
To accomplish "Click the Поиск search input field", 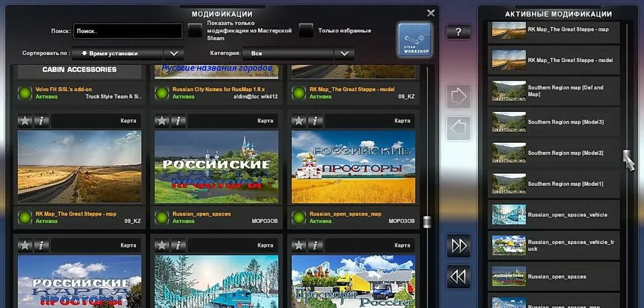I will pos(128,31).
